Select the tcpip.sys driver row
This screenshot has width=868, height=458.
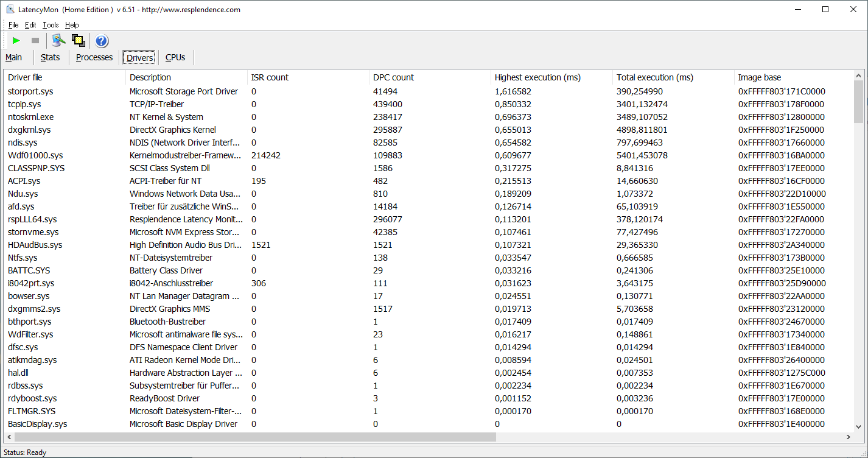[429, 104]
